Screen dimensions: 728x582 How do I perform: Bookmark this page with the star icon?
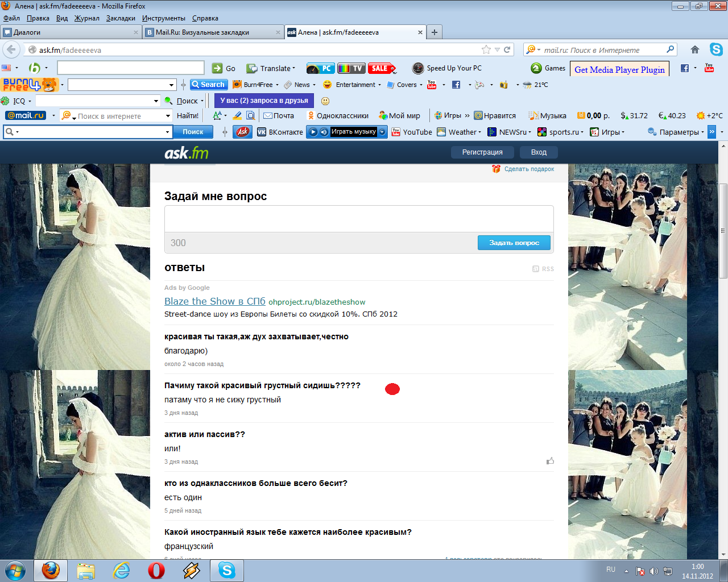pos(486,49)
